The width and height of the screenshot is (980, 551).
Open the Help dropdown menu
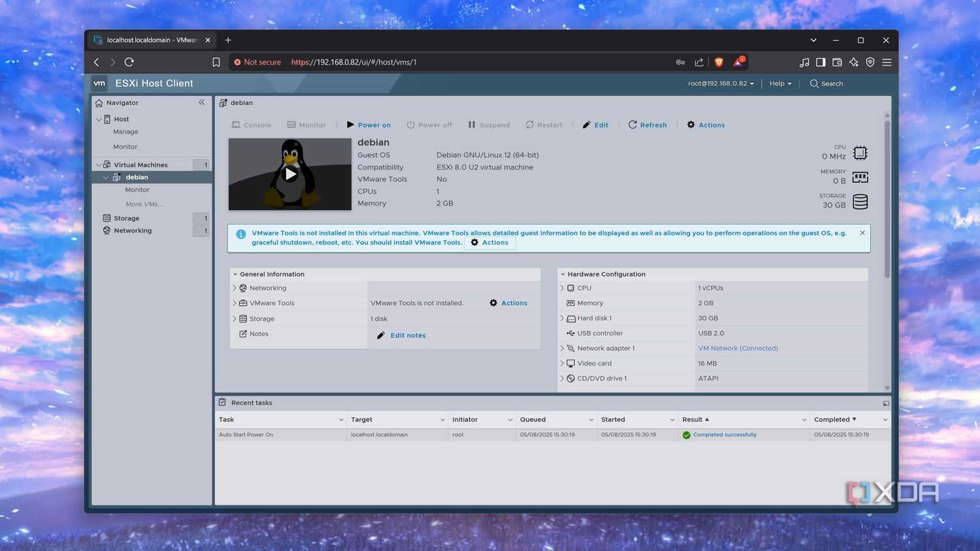[x=780, y=84]
